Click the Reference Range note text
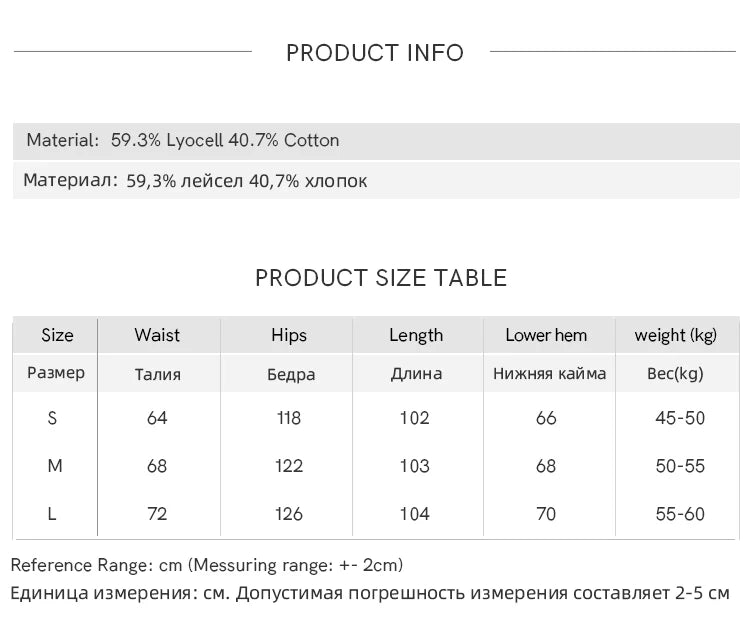 click(x=207, y=565)
